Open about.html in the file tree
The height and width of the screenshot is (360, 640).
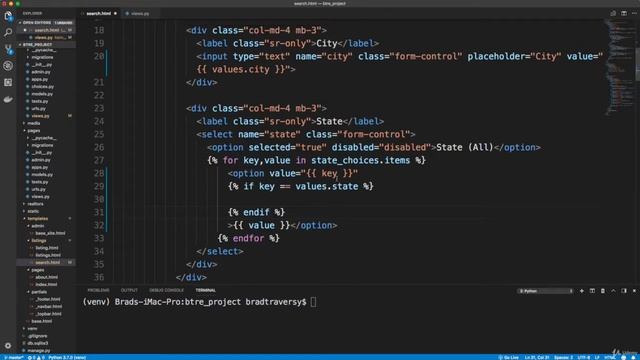coord(46,277)
